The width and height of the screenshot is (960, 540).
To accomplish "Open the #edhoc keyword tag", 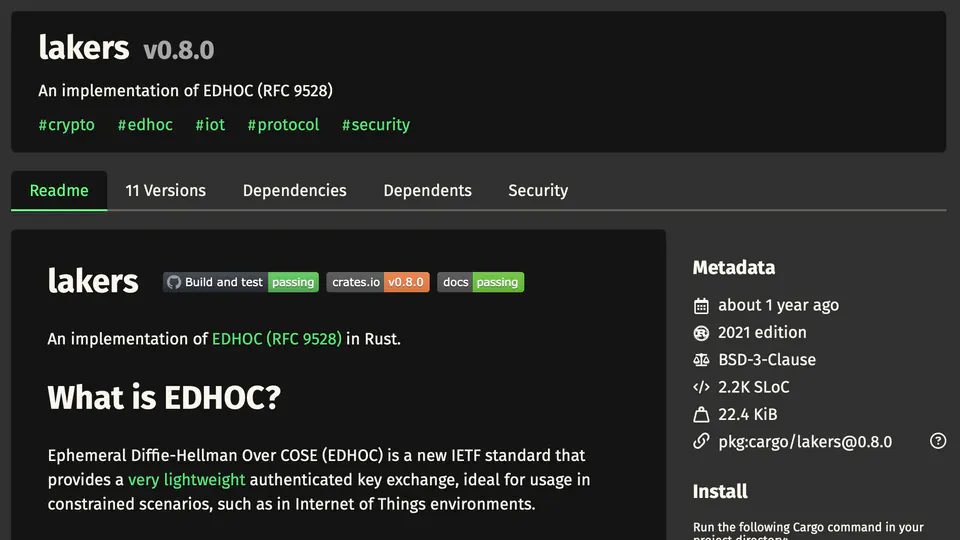I will [145, 125].
